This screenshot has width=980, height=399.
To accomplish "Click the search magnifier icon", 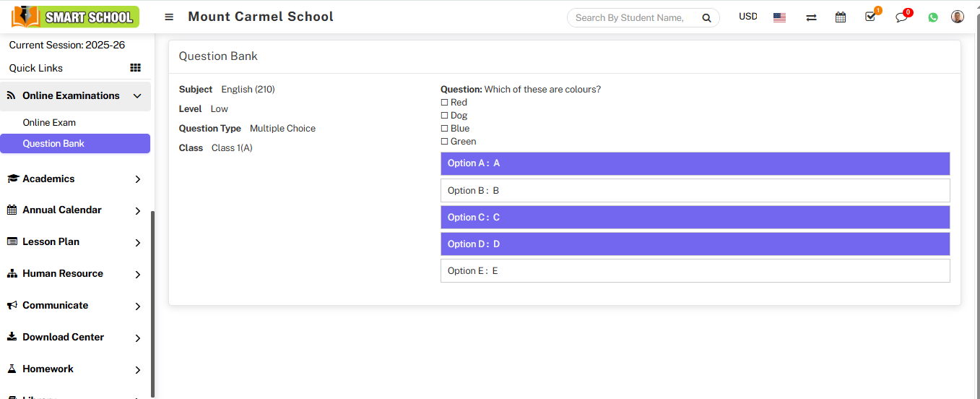I will 707,18.
